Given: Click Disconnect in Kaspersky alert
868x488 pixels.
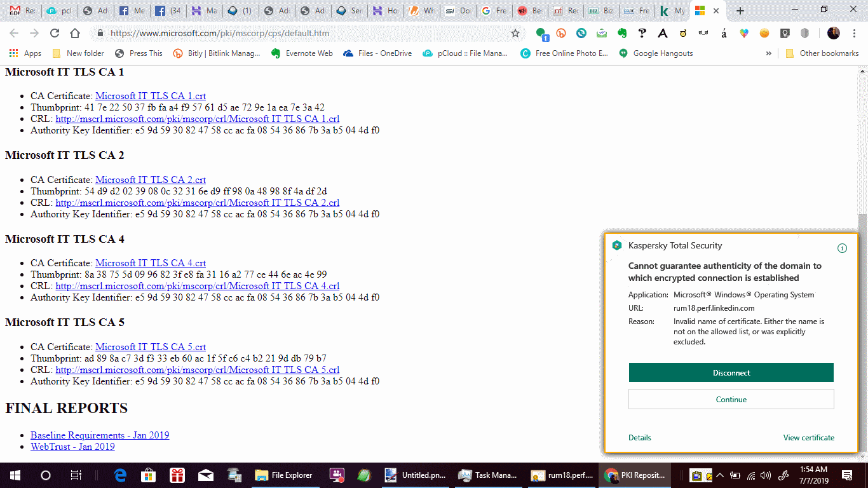Looking at the screenshot, I should pyautogui.click(x=731, y=373).
